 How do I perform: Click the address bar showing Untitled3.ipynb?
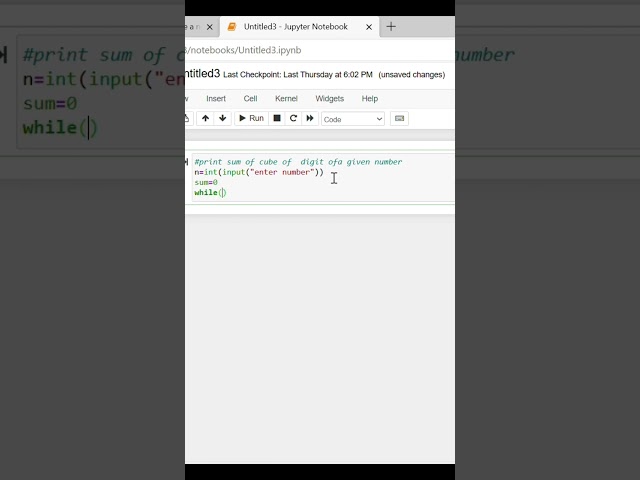[320, 50]
